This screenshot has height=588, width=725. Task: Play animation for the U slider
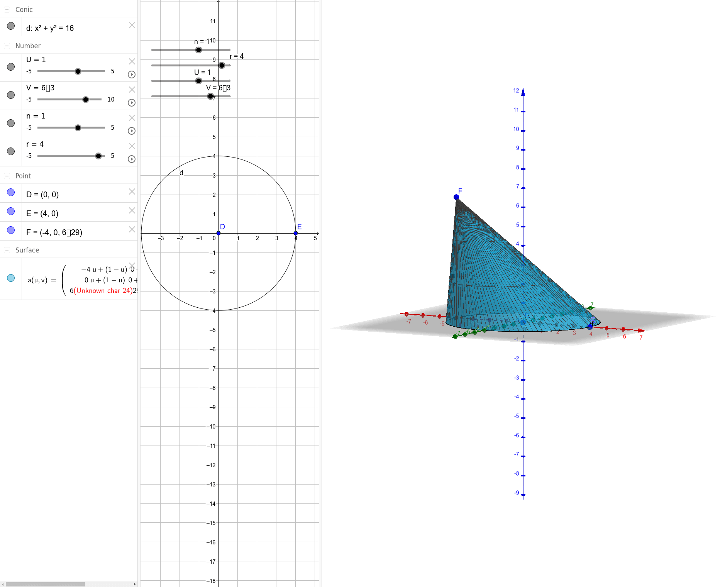click(x=131, y=75)
